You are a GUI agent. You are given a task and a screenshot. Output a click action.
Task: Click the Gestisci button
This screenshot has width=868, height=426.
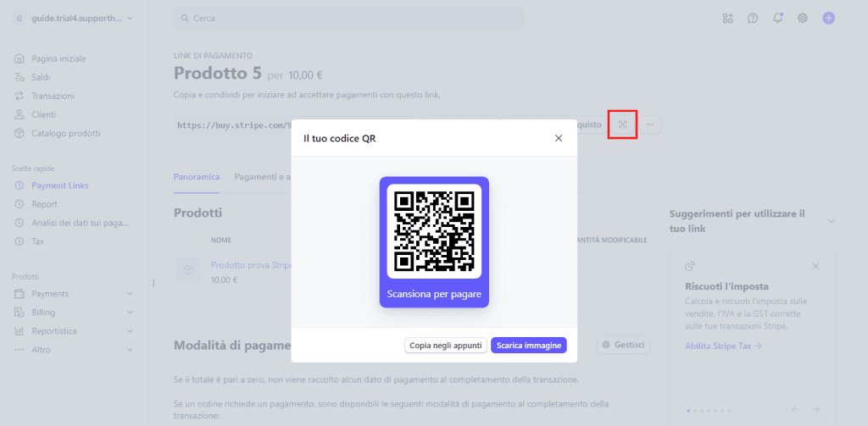(623, 345)
